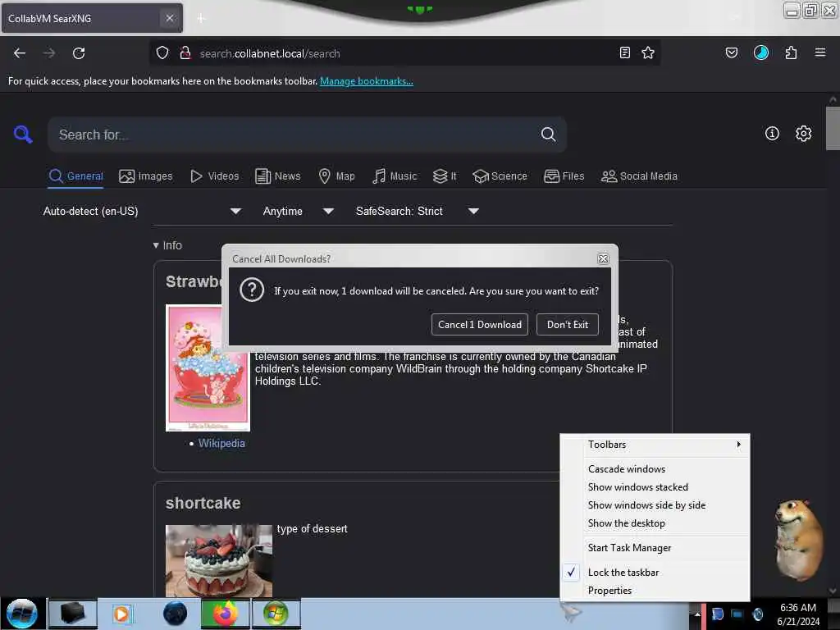
Task: Choose Show windows stacked
Action: tap(655, 487)
